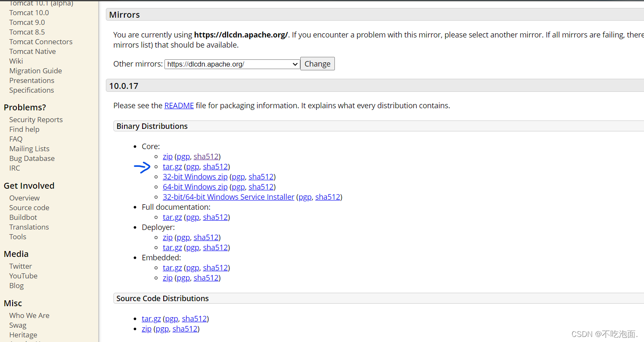
Task: Open the Other mirrors dropdown
Action: (232, 64)
